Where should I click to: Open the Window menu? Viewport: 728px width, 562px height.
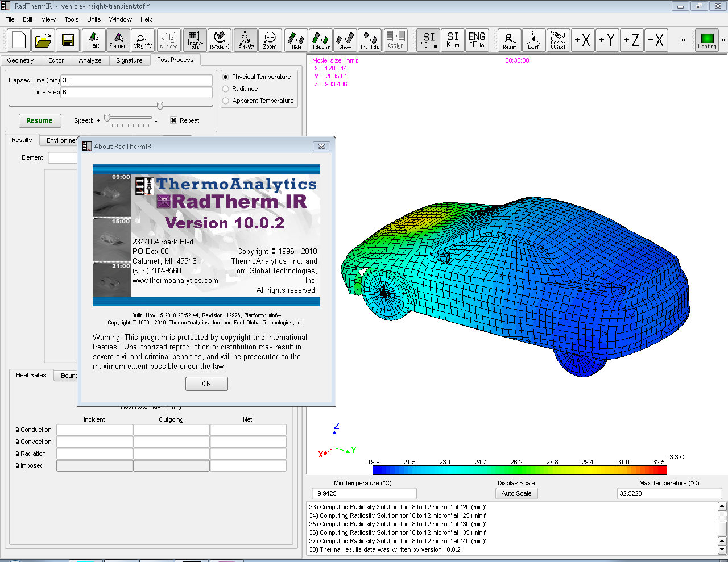121,19
